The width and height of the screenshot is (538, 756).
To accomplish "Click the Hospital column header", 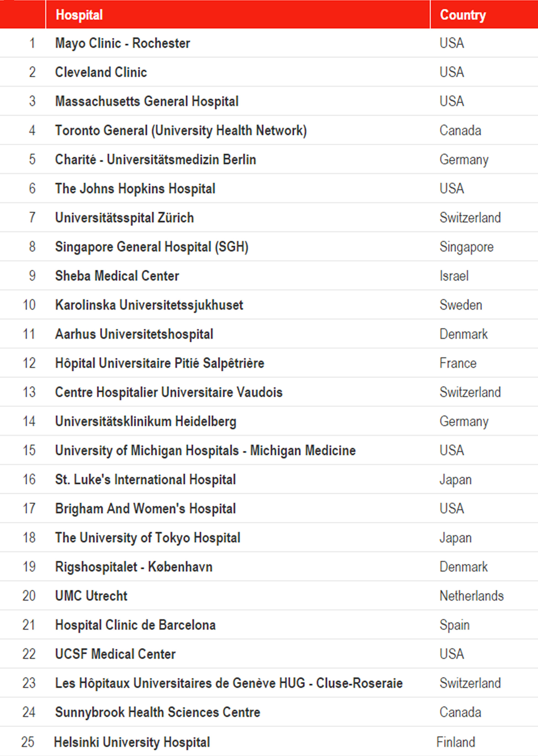I will pyautogui.click(x=79, y=15).
